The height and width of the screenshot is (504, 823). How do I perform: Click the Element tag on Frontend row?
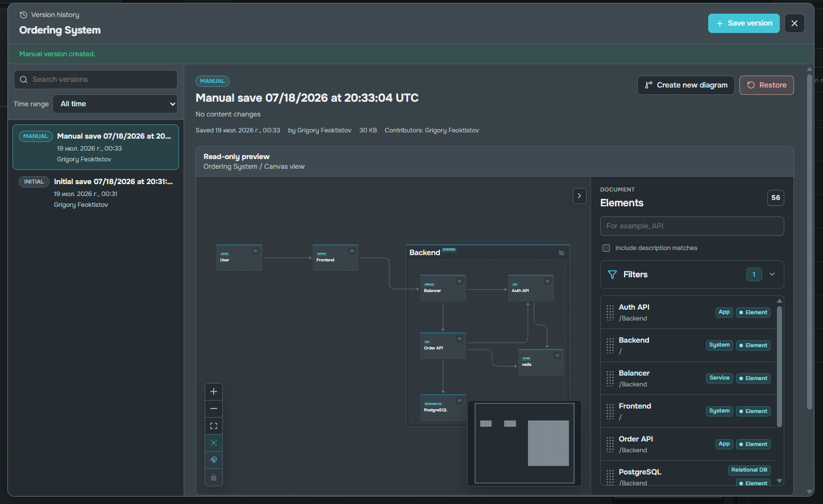point(753,411)
